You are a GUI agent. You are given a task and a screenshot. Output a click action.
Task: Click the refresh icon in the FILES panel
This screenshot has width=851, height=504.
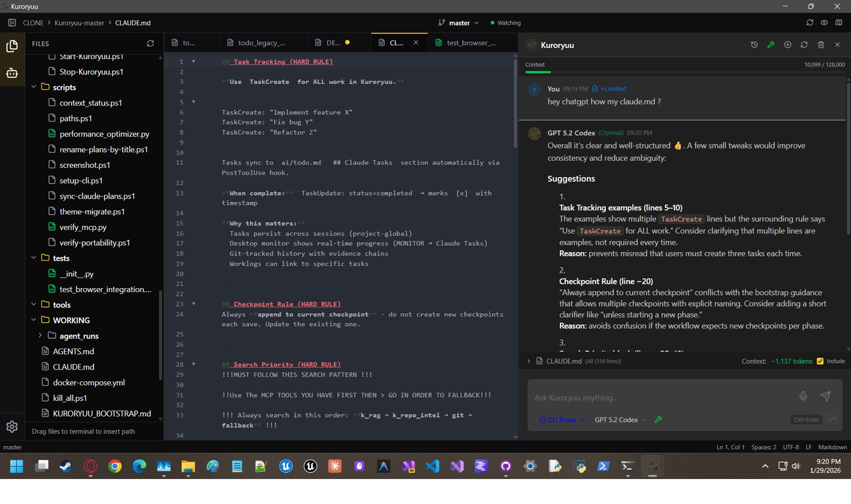(x=150, y=43)
